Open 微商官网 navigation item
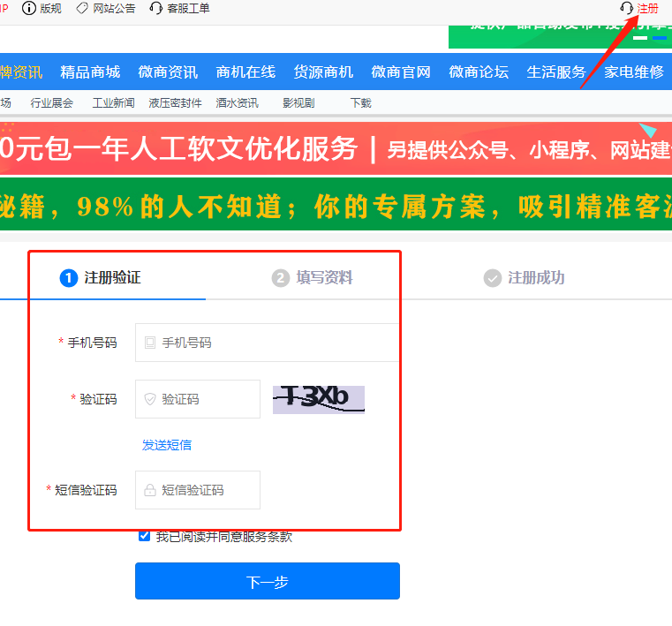The height and width of the screenshot is (626, 672). point(401,72)
